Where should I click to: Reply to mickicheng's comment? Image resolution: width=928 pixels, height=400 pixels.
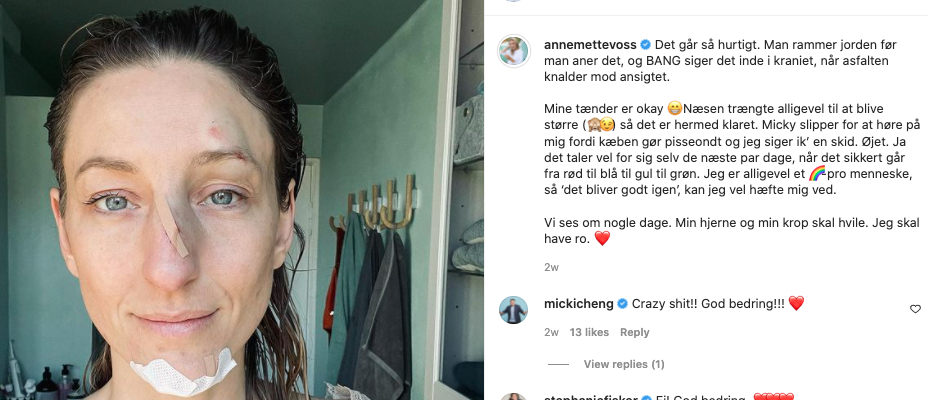(x=634, y=333)
